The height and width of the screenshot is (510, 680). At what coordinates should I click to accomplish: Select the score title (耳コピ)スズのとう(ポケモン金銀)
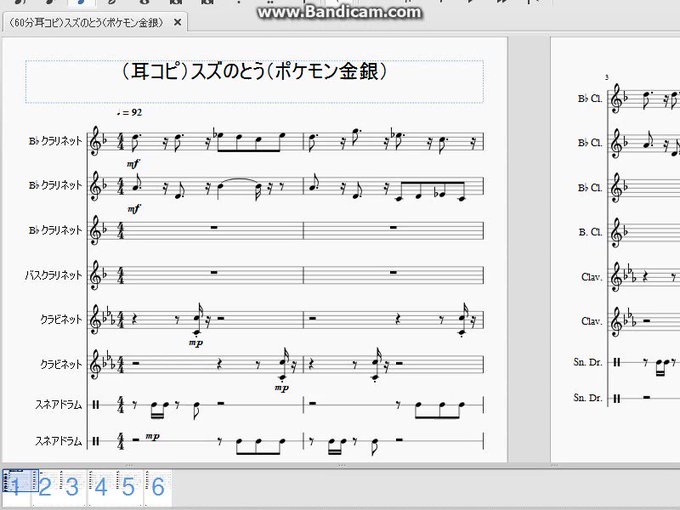click(x=254, y=72)
